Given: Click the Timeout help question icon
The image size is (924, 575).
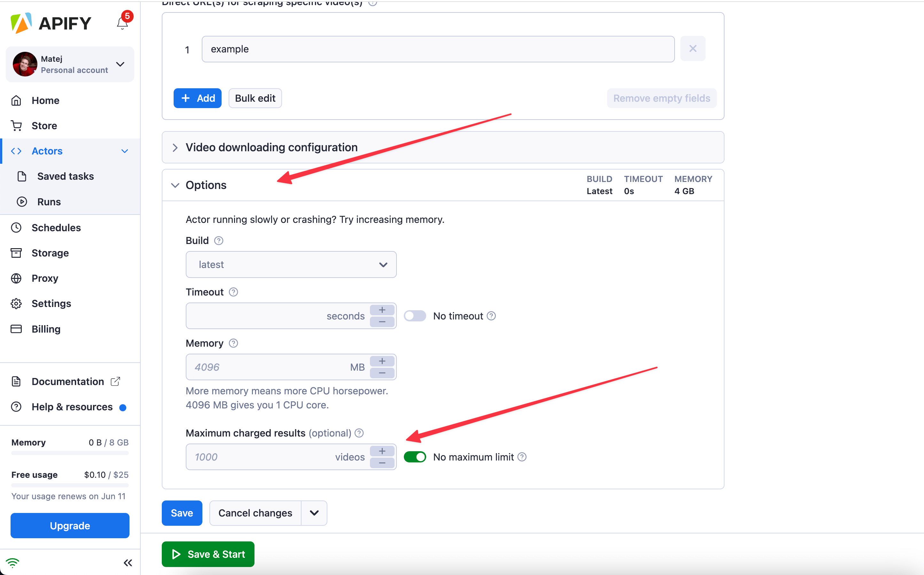Looking at the screenshot, I should 233,292.
